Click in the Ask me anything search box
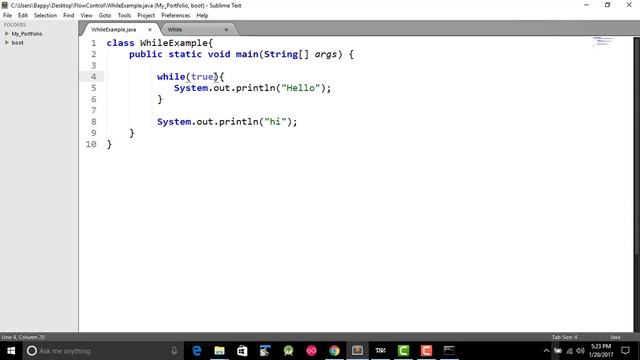 pos(102,351)
